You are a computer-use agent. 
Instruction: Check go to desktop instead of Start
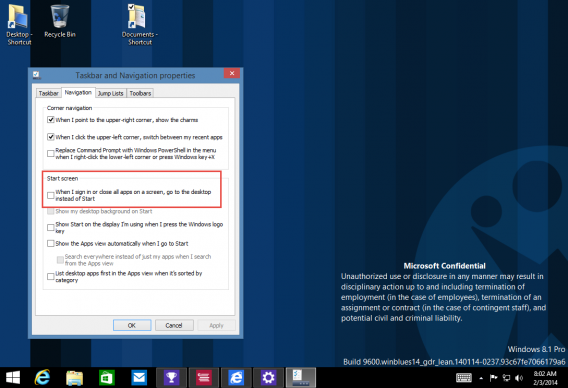(51, 195)
